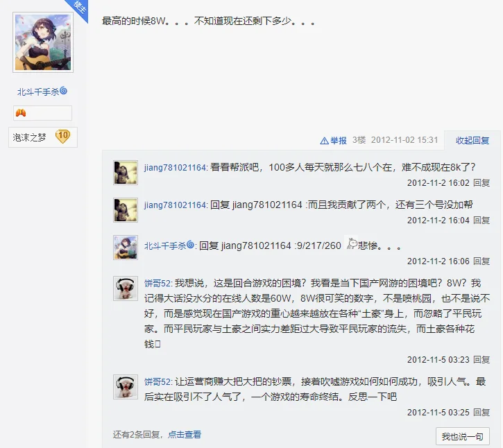Click jiang781021164 username in second reply

[175, 205]
